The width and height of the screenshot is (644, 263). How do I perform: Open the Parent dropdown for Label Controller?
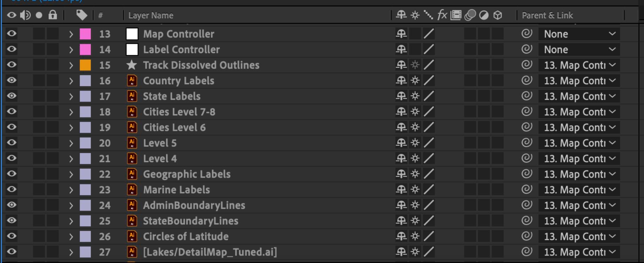coord(579,49)
